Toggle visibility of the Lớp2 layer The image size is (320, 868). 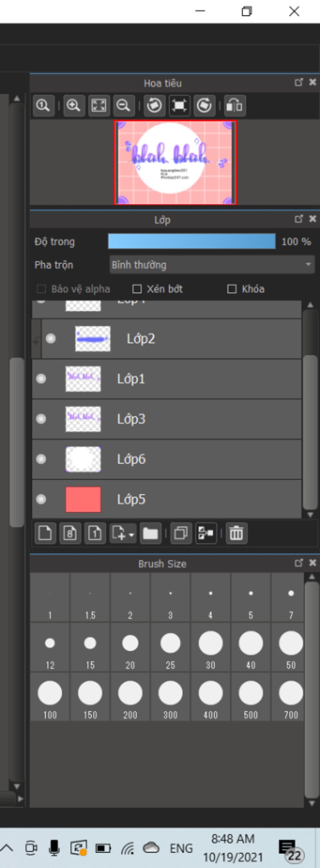(x=51, y=339)
